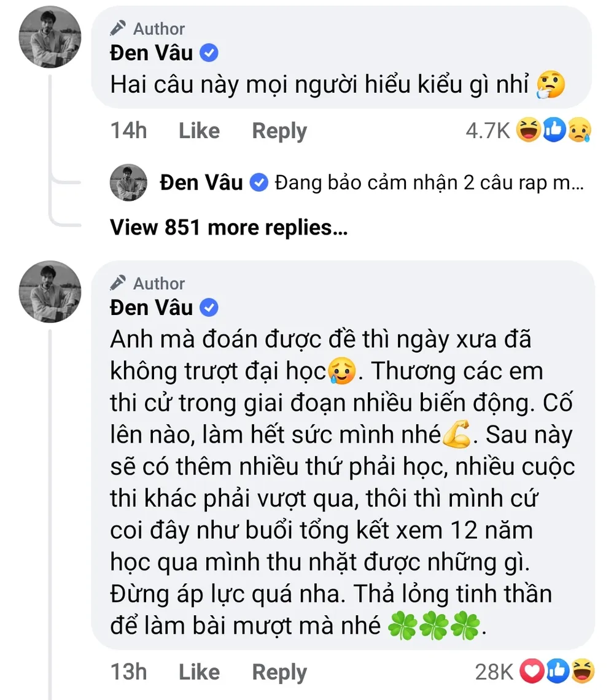Like the "Hai câu này" comment
The width and height of the screenshot is (614, 700).
coord(199,131)
